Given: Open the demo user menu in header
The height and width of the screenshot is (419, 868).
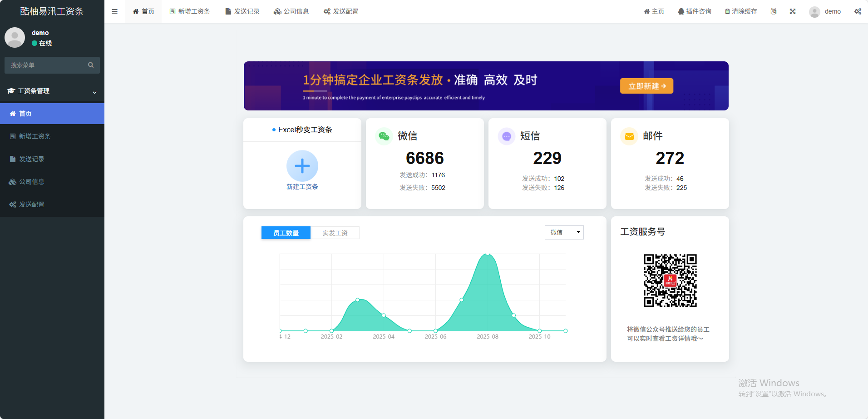Looking at the screenshot, I should click(825, 11).
